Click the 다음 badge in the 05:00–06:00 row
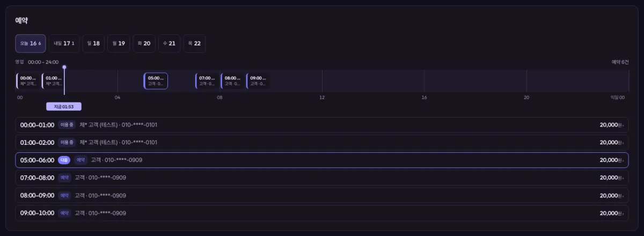 point(64,160)
